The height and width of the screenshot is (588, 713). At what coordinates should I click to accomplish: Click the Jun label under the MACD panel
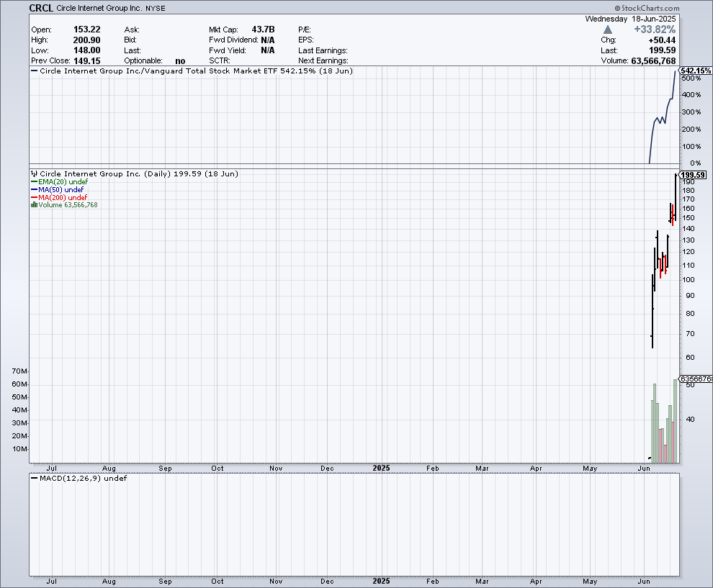click(x=643, y=582)
